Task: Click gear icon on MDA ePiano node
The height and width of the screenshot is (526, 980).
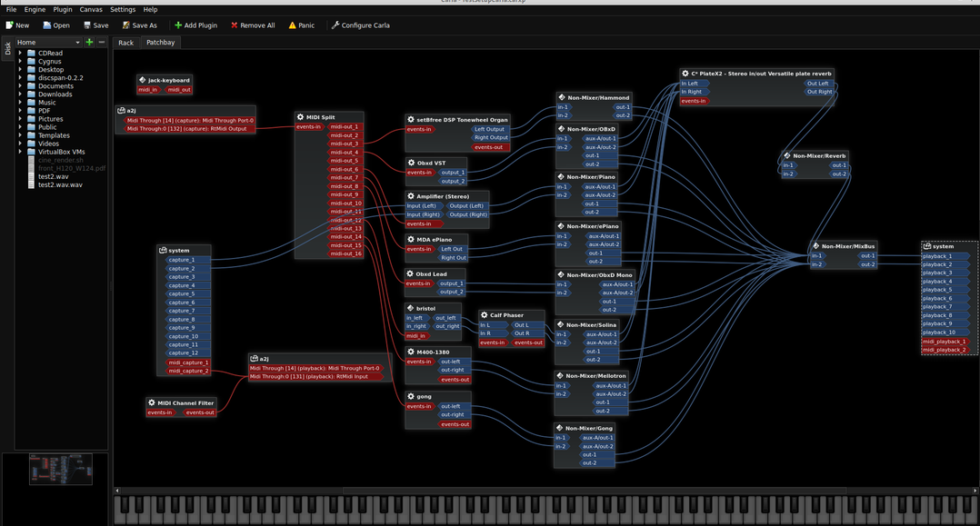Action: coord(411,239)
